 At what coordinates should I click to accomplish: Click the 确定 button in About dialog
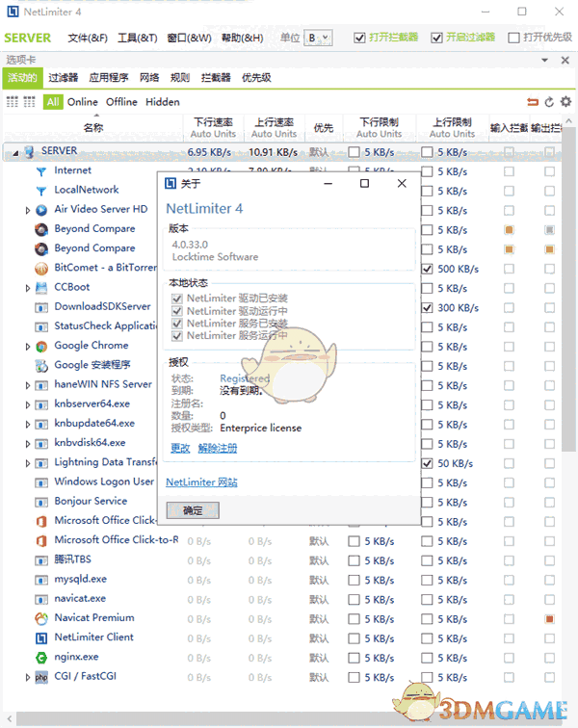point(193,510)
